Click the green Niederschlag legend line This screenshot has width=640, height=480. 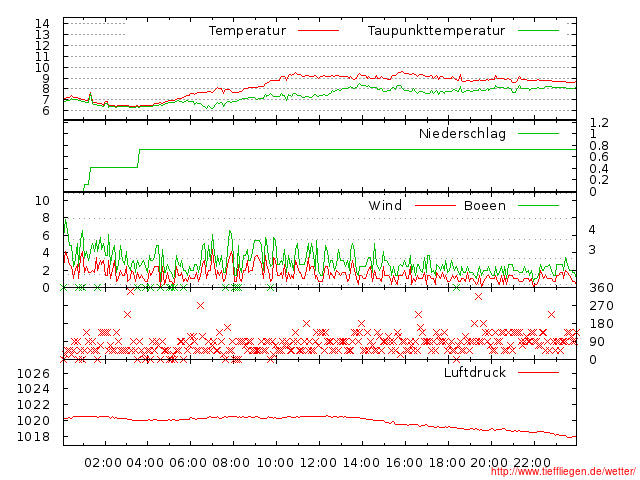click(538, 133)
